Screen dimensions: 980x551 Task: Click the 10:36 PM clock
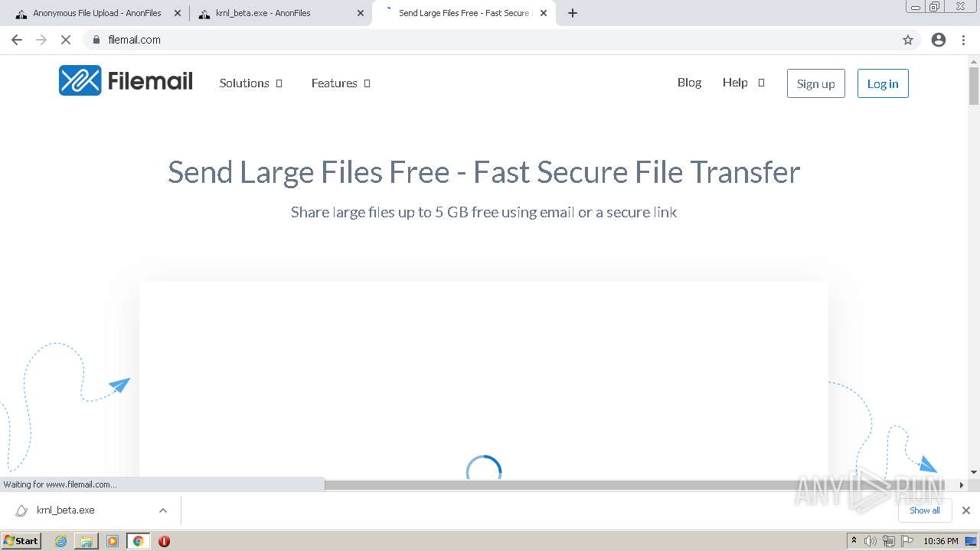pos(940,541)
